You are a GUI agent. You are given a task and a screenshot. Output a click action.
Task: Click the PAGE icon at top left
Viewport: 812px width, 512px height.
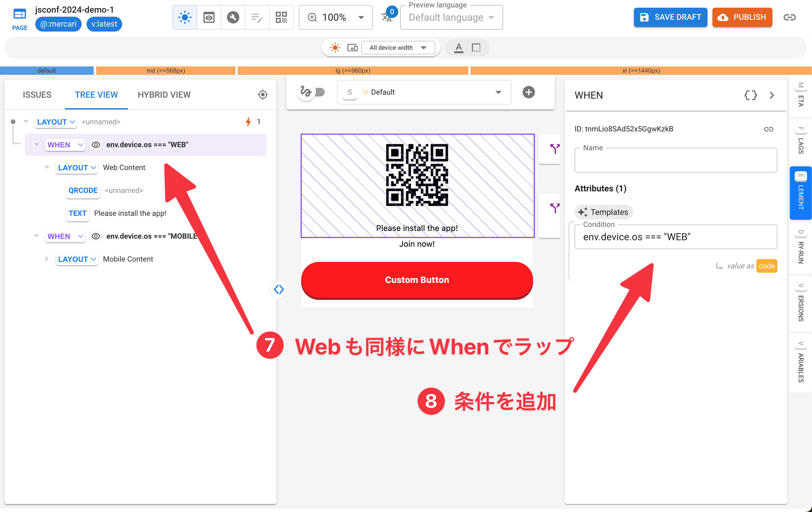point(19,19)
